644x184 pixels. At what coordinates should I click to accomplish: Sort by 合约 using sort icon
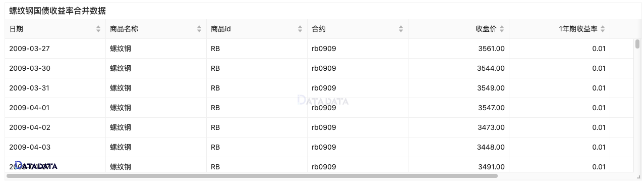point(401,29)
